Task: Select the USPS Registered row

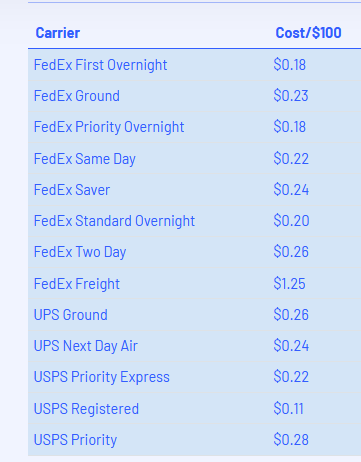Action: (x=194, y=409)
